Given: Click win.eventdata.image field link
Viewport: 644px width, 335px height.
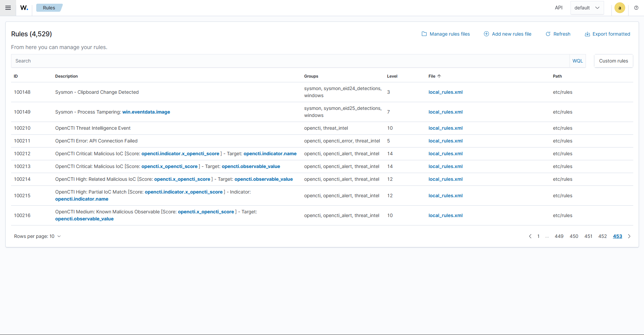Looking at the screenshot, I should [x=146, y=112].
